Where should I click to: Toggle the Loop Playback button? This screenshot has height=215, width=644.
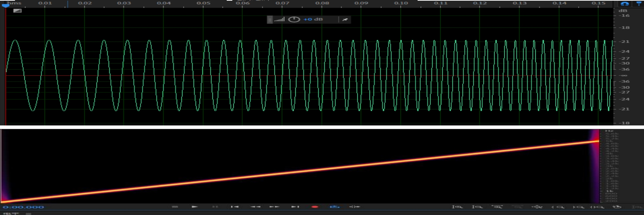point(334,207)
